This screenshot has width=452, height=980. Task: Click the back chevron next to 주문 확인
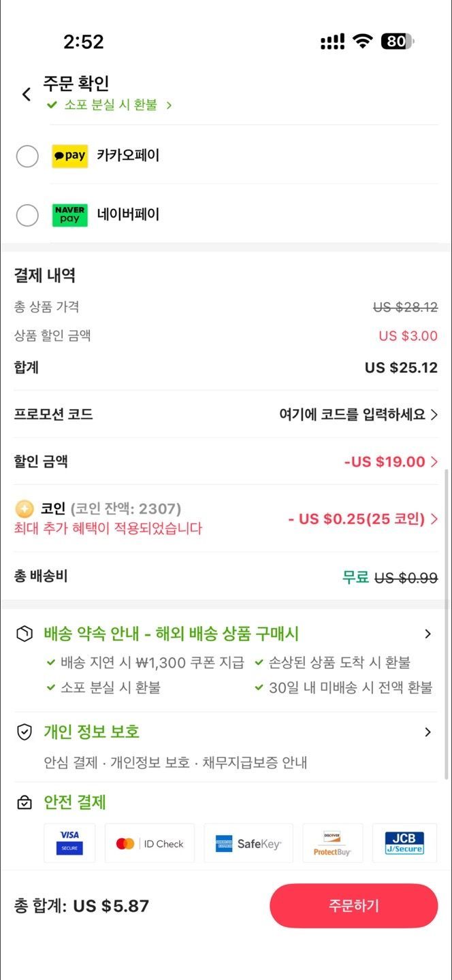point(26,94)
